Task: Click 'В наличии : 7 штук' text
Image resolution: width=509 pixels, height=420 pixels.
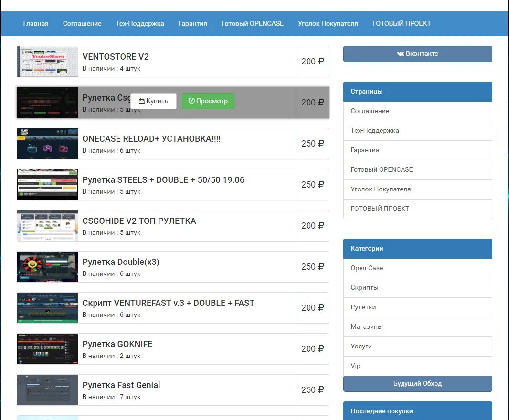Action: click(x=111, y=397)
